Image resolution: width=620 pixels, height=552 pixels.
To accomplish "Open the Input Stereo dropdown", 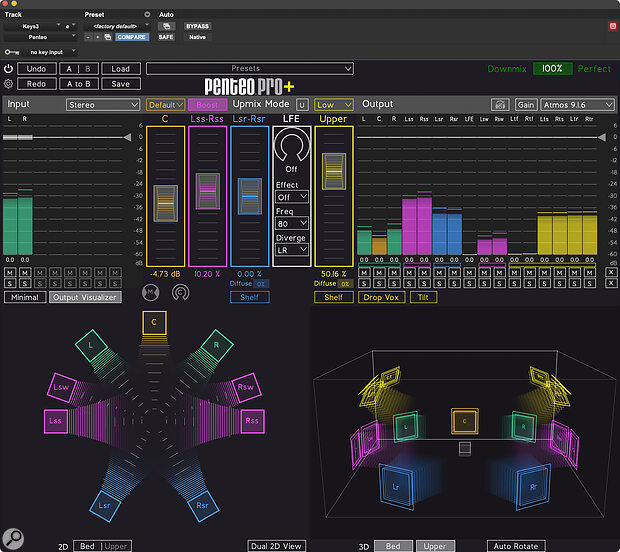I will click(x=103, y=105).
